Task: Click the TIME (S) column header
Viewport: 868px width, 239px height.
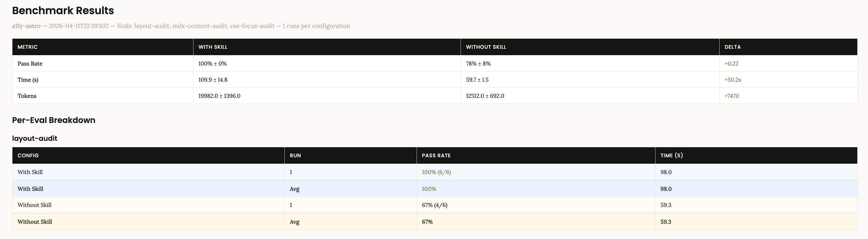Action: (x=756, y=155)
